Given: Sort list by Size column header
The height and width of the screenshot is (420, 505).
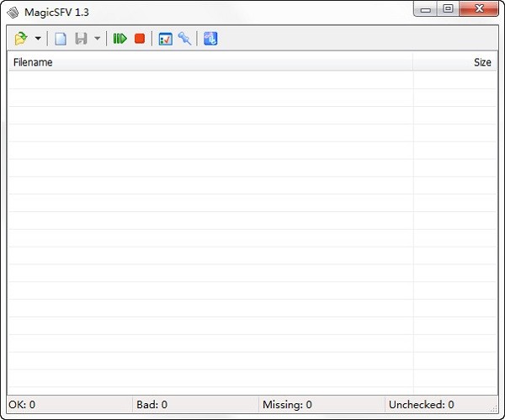Looking at the screenshot, I should pyautogui.click(x=454, y=62).
